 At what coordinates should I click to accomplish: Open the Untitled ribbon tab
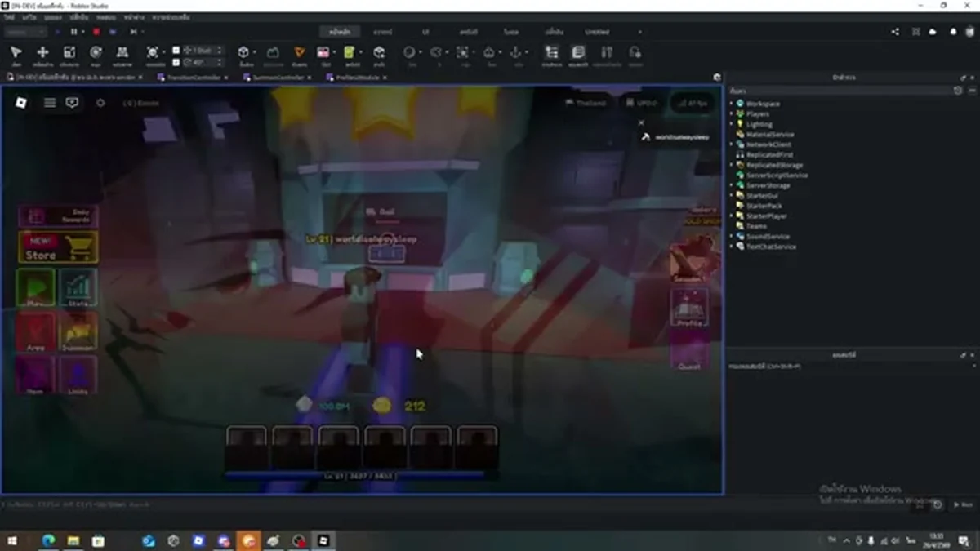(x=597, y=32)
